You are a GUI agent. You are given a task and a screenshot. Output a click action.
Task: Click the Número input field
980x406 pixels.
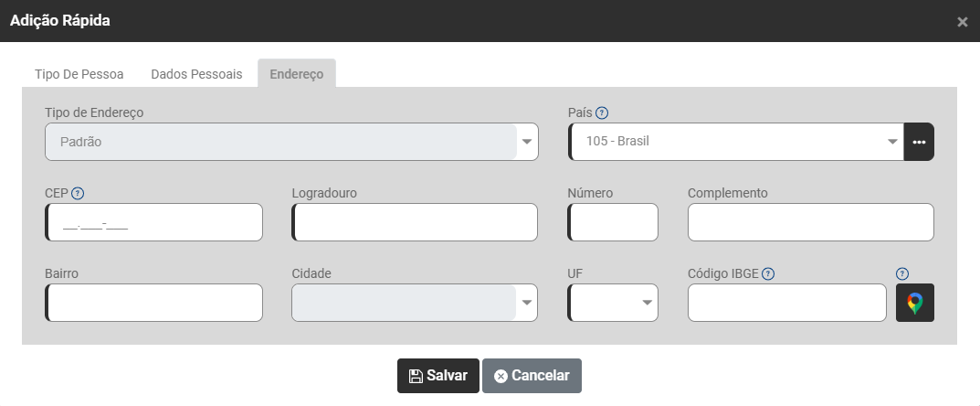614,222
